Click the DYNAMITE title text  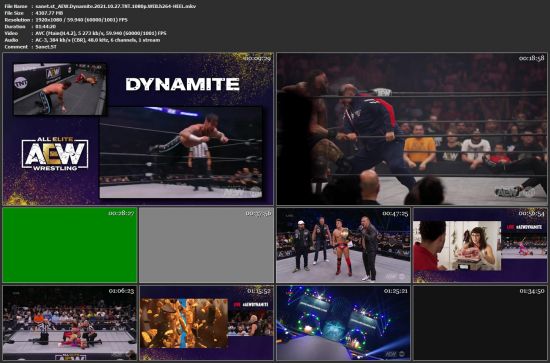tap(182, 85)
